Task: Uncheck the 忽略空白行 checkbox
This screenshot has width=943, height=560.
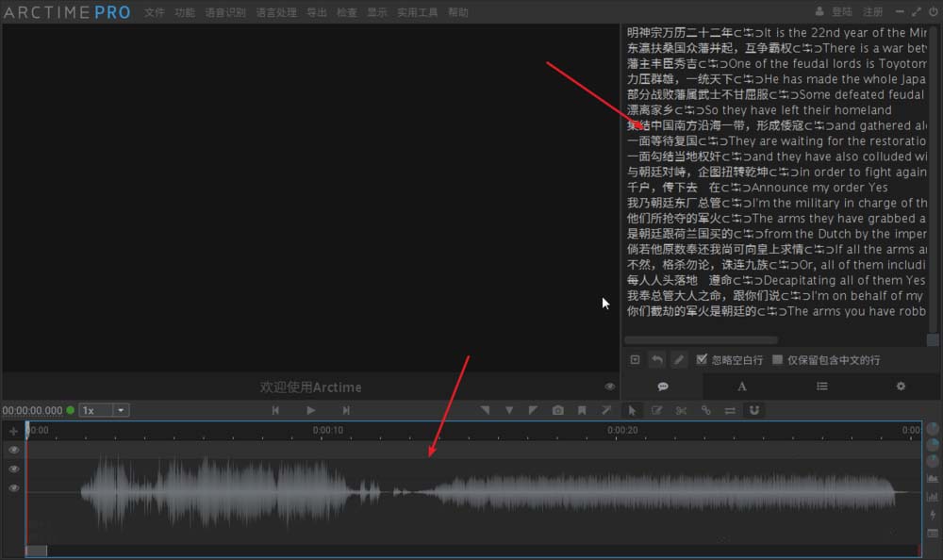Action: point(702,359)
